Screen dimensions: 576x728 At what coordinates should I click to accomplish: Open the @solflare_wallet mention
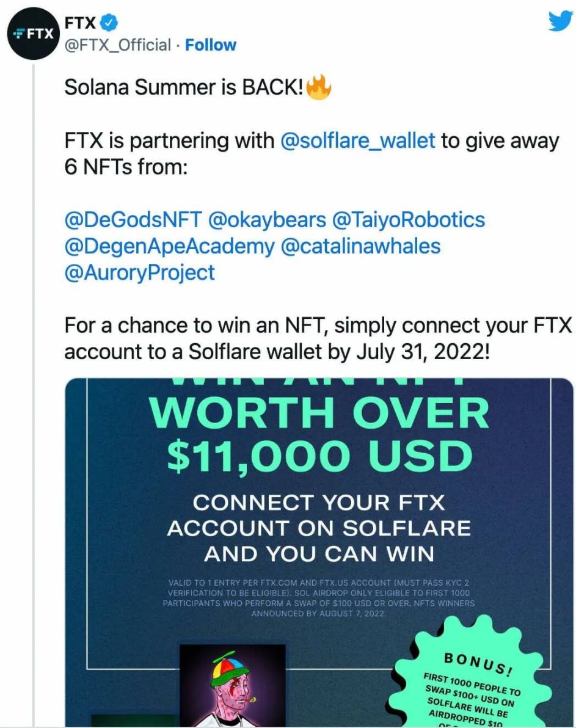[357, 141]
